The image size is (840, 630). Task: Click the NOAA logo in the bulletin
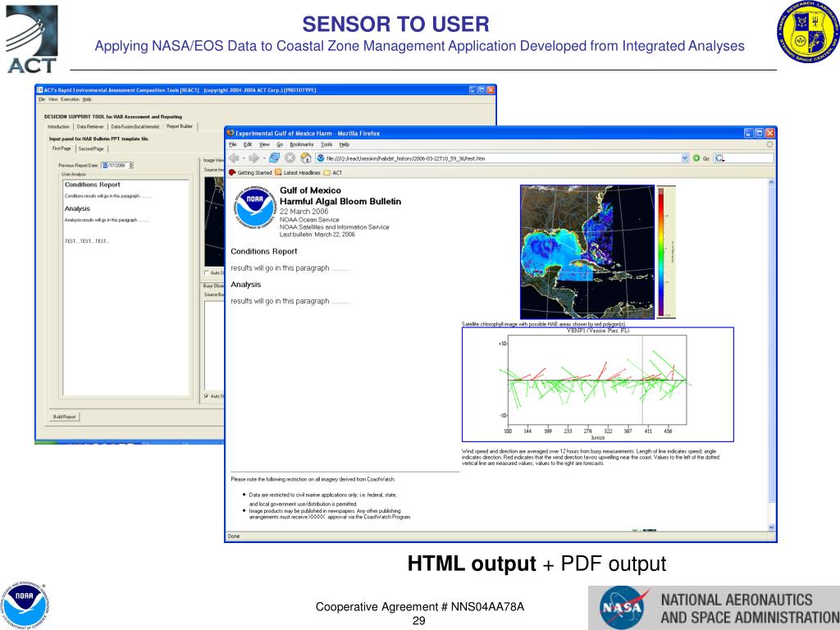(255, 208)
